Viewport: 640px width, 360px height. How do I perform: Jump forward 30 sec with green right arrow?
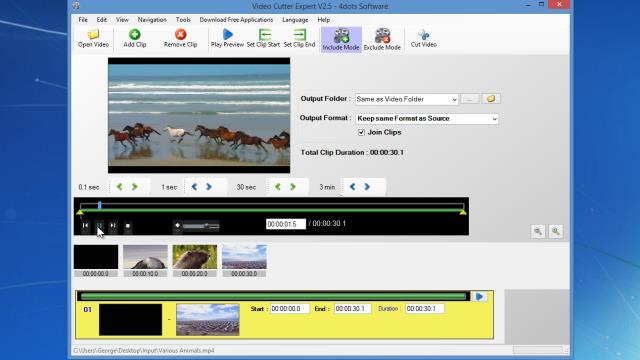293,187
